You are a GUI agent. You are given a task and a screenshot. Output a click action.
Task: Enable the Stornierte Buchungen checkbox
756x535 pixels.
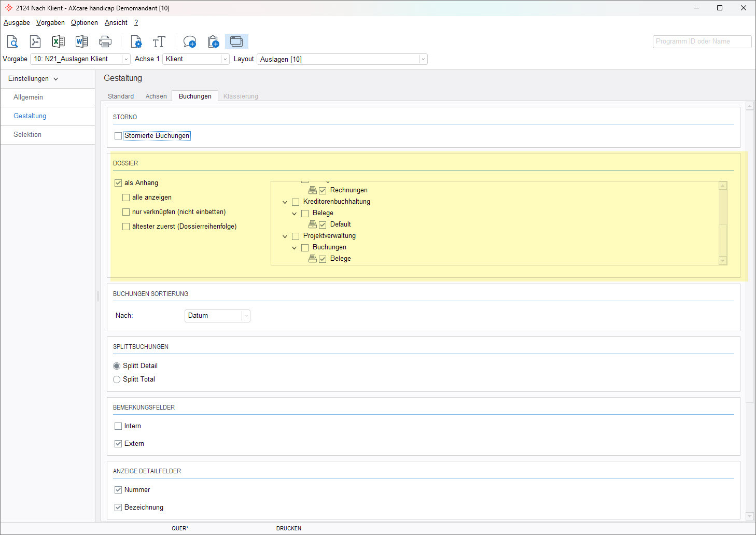(118, 136)
